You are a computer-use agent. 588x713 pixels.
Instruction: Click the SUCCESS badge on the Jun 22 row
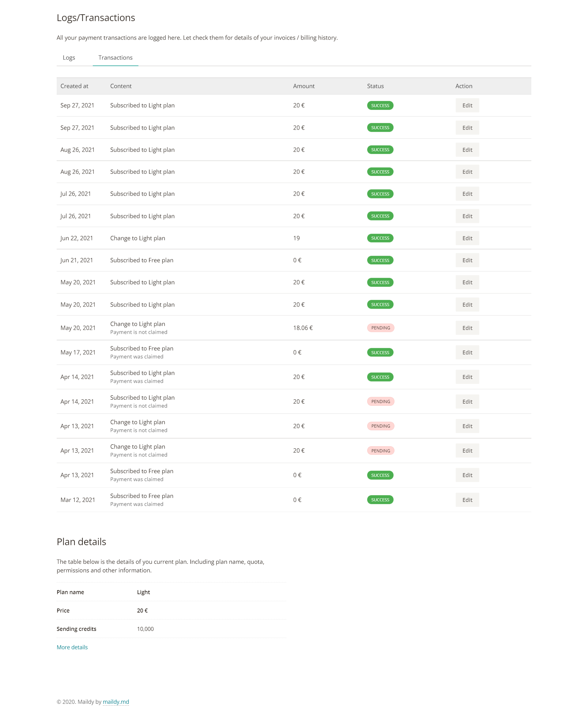[x=380, y=238]
